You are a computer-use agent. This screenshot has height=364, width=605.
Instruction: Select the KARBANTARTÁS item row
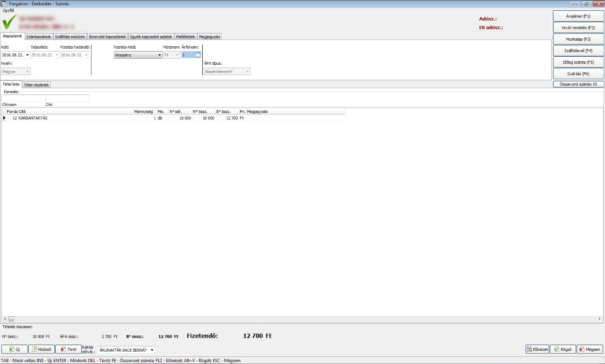71,118
